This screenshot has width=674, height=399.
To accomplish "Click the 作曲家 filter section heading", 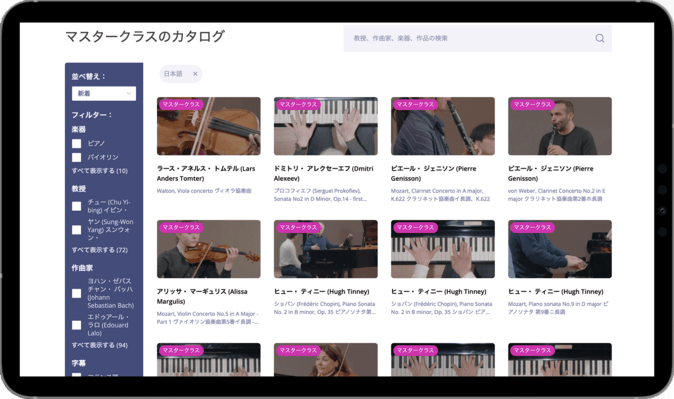I will 82,268.
